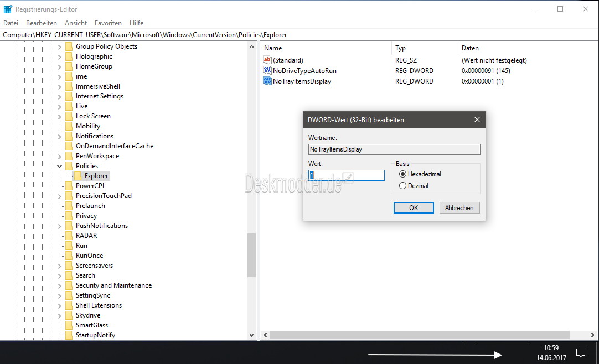The image size is (599, 364).
Task: Click the Internet Settings folder icon
Action: coord(69,96)
